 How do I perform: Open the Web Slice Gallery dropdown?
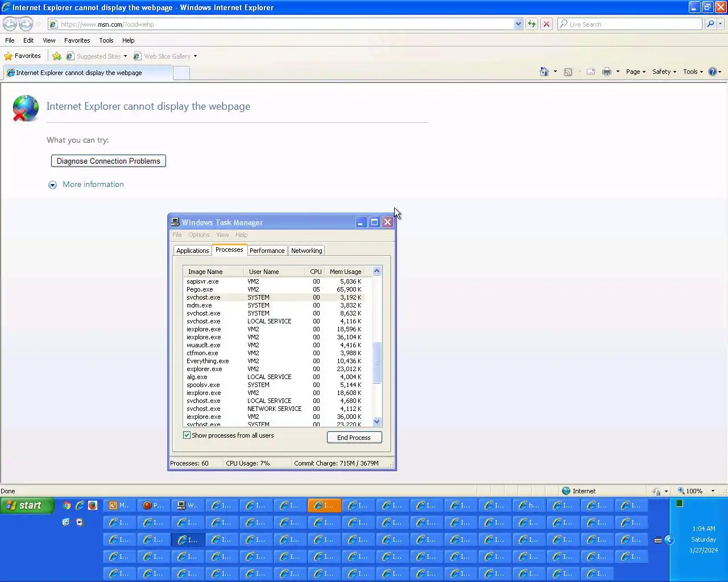195,56
